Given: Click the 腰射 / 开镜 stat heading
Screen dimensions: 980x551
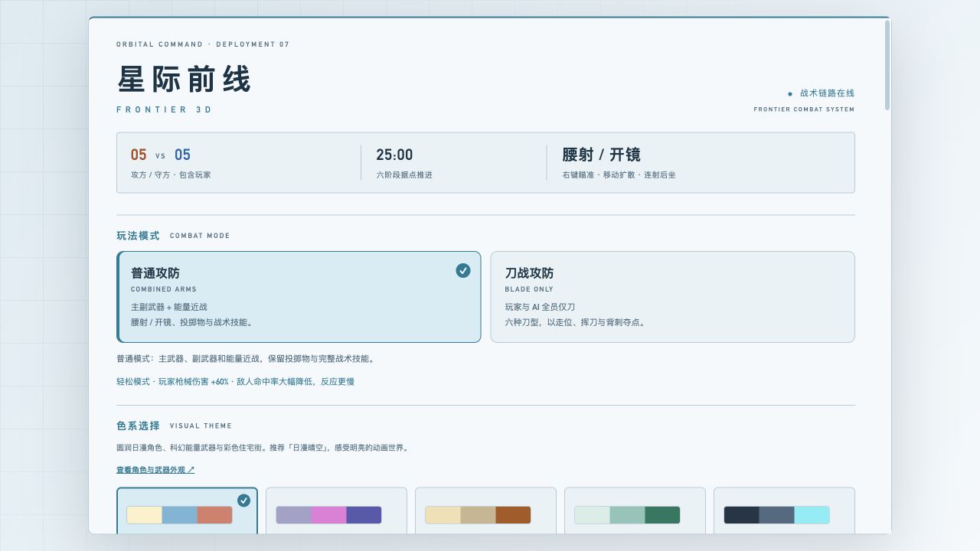Looking at the screenshot, I should [601, 155].
